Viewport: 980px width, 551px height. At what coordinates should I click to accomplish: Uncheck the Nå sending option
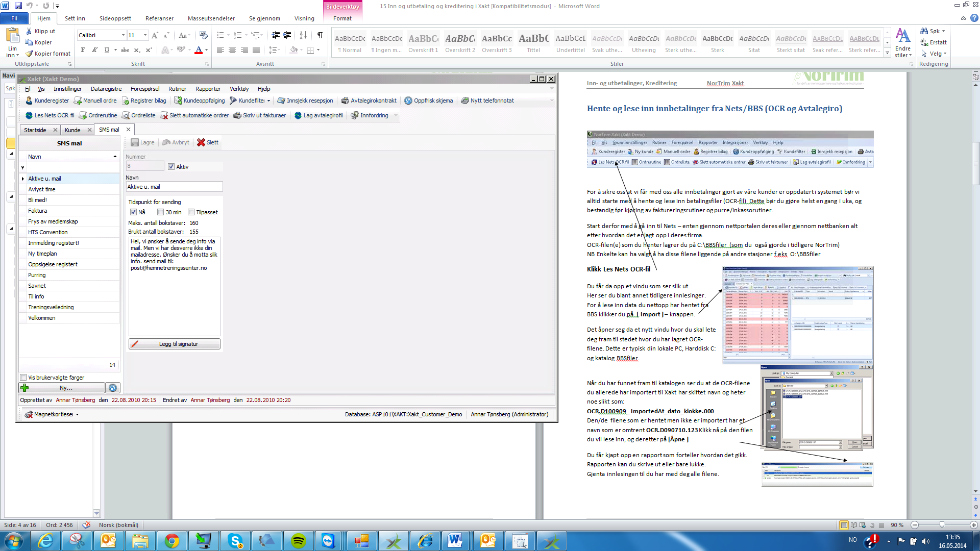pyautogui.click(x=133, y=212)
